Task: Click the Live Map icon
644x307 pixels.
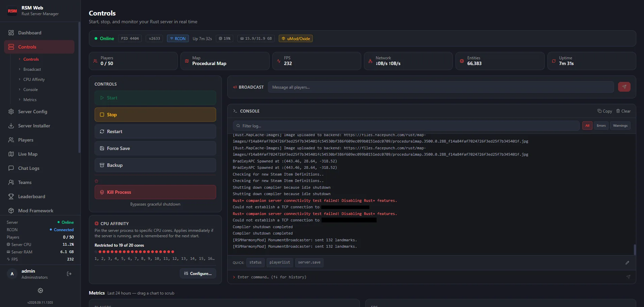Action: 11,154
